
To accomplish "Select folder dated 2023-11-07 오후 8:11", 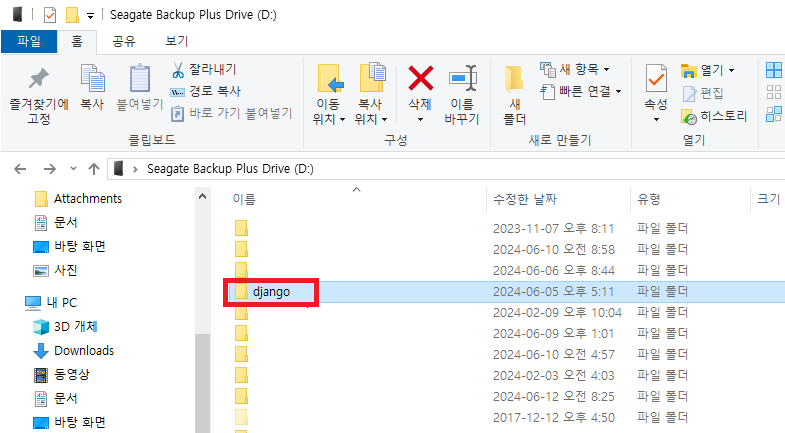I will pyautogui.click(x=506, y=228).
